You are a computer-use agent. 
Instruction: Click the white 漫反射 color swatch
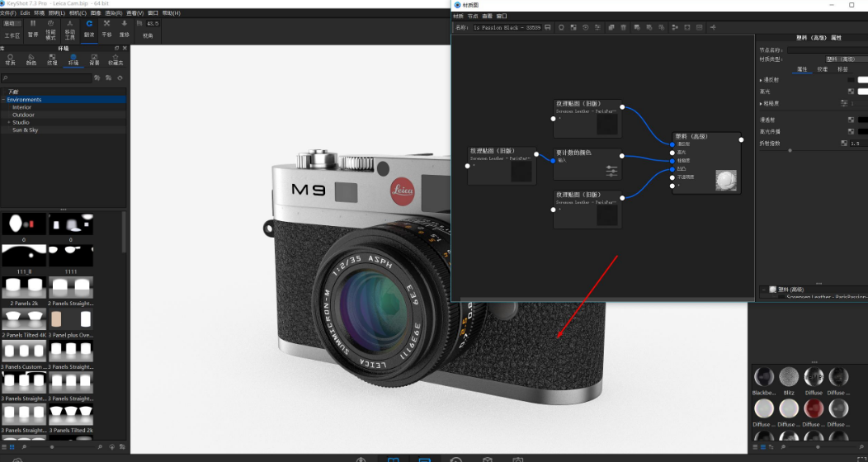point(862,80)
